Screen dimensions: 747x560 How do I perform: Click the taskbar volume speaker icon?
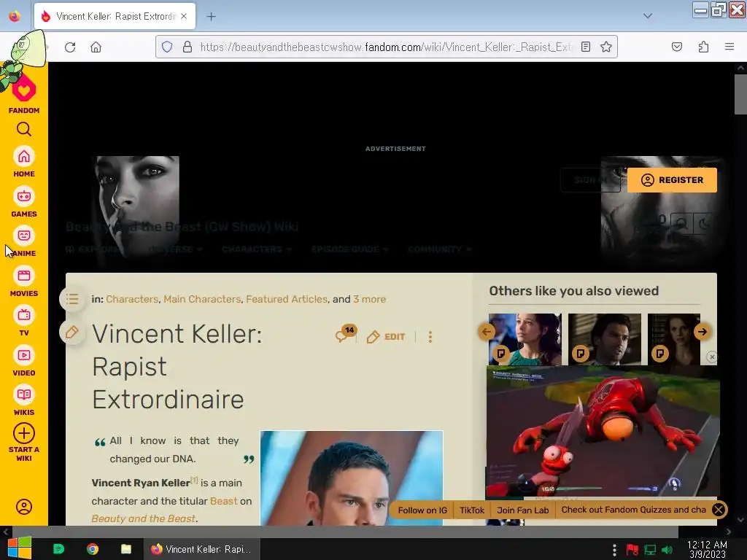pos(667,550)
